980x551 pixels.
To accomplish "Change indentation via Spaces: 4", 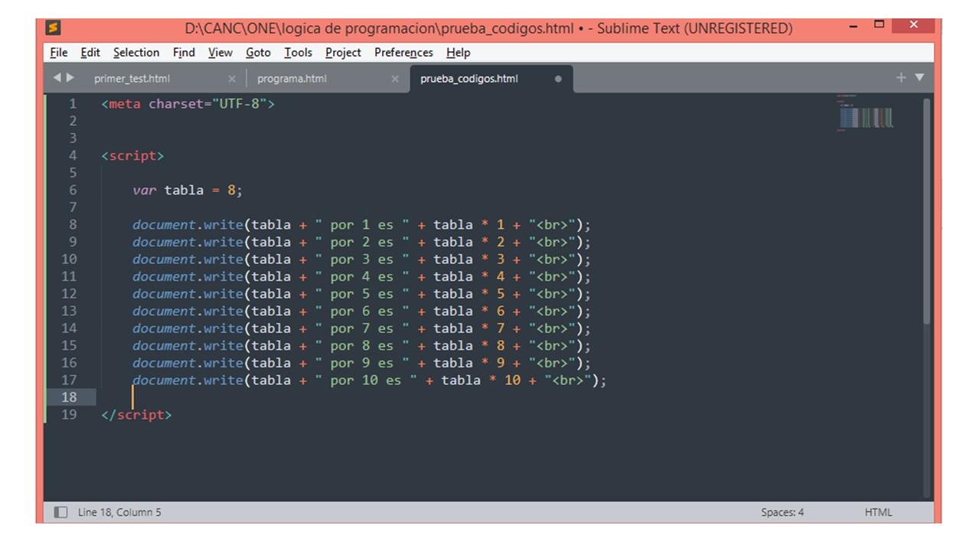I will pyautogui.click(x=782, y=512).
